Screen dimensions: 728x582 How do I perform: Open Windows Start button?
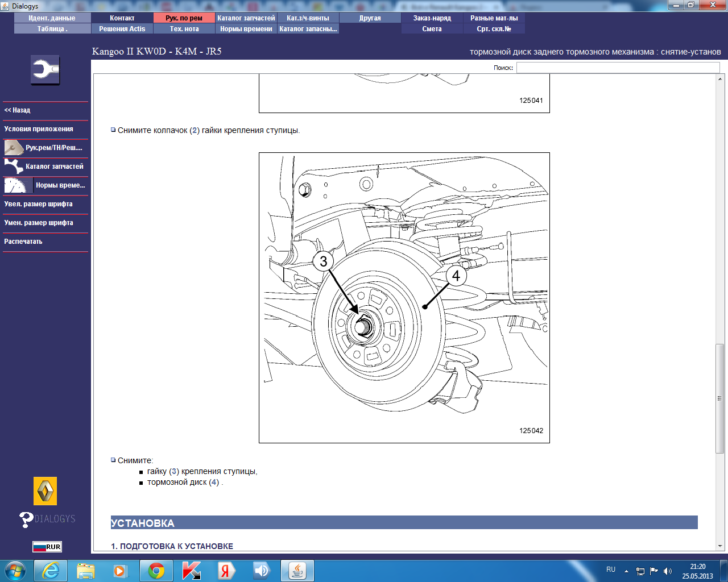coord(15,570)
